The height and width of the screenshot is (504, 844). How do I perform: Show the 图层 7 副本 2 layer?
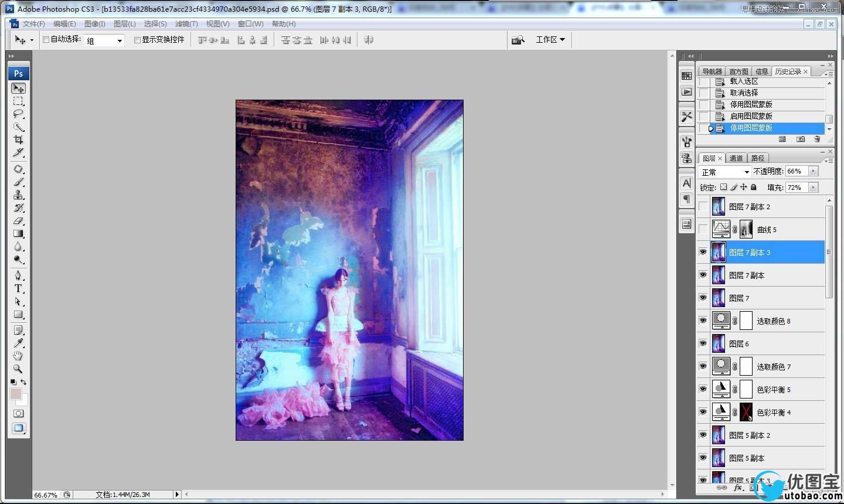[703, 206]
